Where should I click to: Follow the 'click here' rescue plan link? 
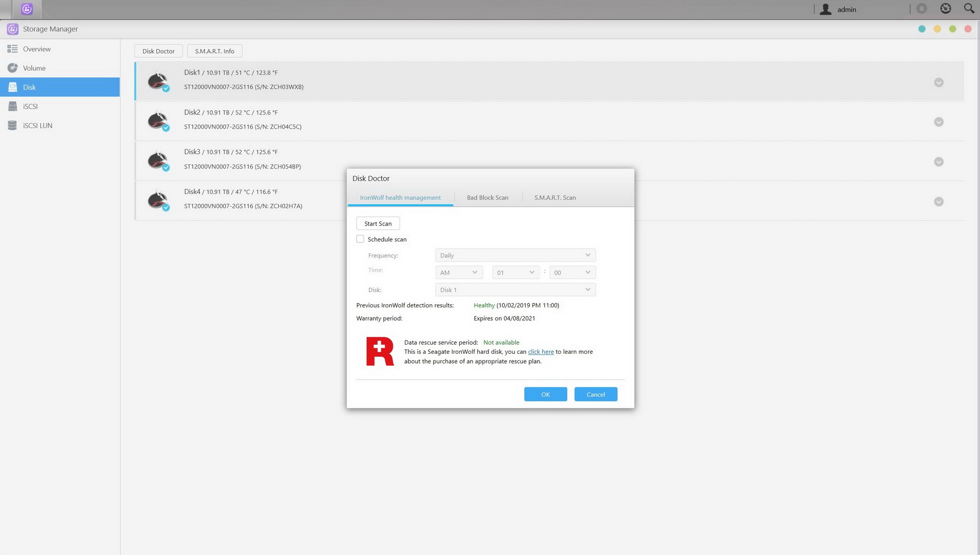tap(541, 352)
